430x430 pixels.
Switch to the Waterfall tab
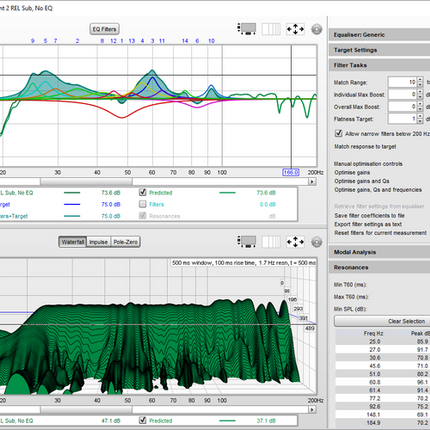click(72, 242)
